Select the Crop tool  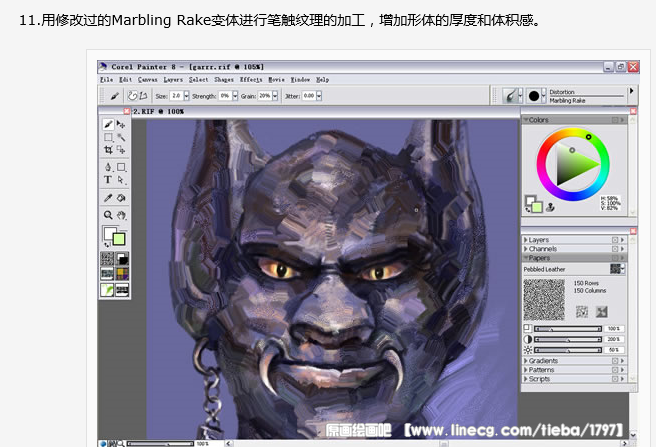coord(108,150)
